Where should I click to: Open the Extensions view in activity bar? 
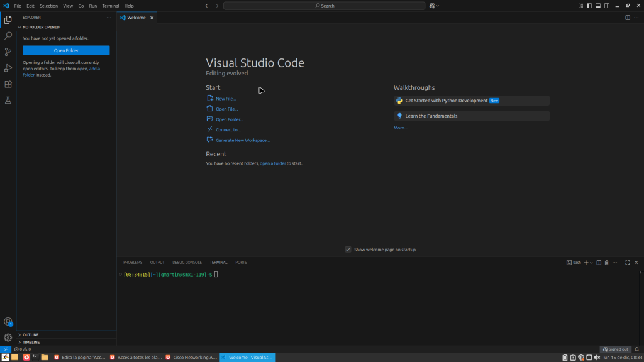click(8, 84)
